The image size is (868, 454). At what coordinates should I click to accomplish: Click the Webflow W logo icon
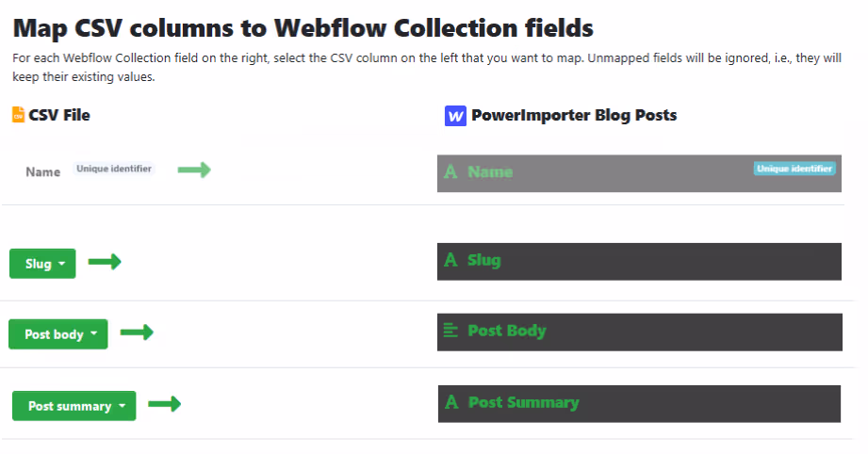tap(455, 116)
